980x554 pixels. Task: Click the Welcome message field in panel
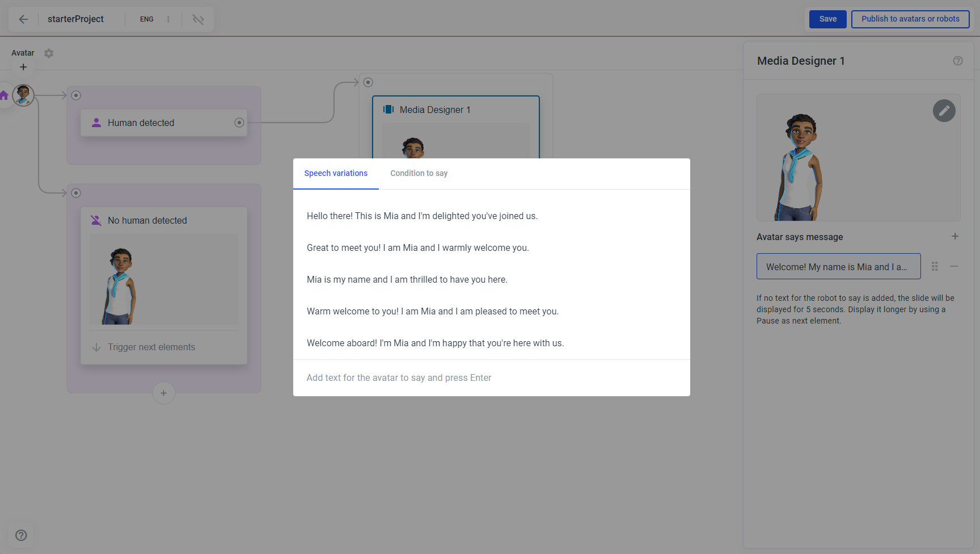pyautogui.click(x=838, y=266)
